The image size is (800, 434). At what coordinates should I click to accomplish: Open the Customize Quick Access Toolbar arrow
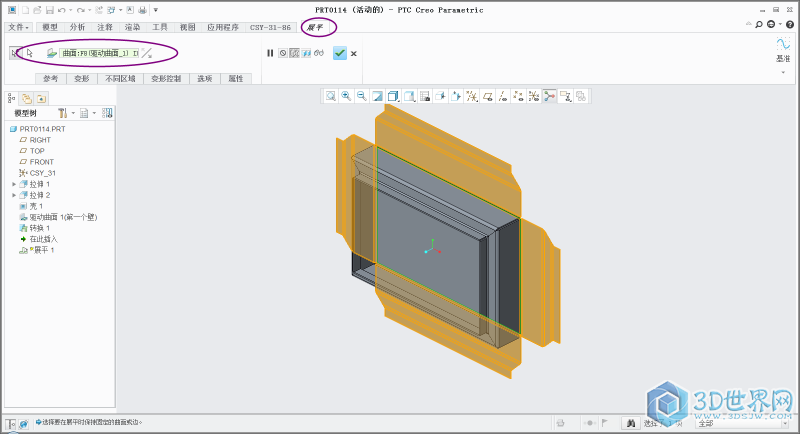tap(156, 10)
